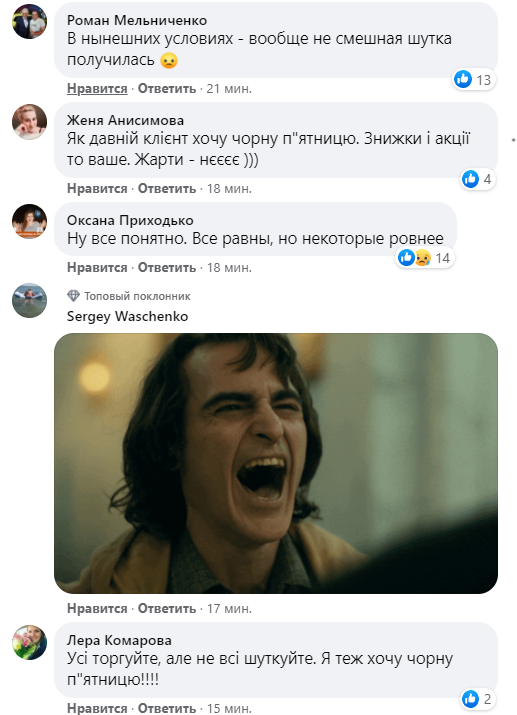Open Sergey Waschenko's profile avatar
Screen dimensions: 517x715
(29, 300)
